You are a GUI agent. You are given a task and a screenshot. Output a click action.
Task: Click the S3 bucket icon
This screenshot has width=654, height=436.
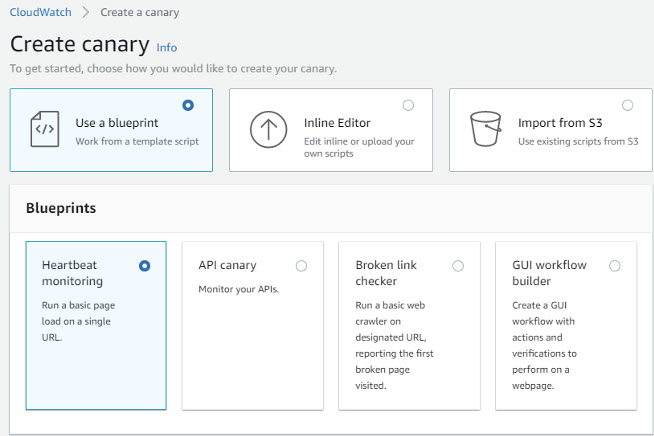click(487, 131)
